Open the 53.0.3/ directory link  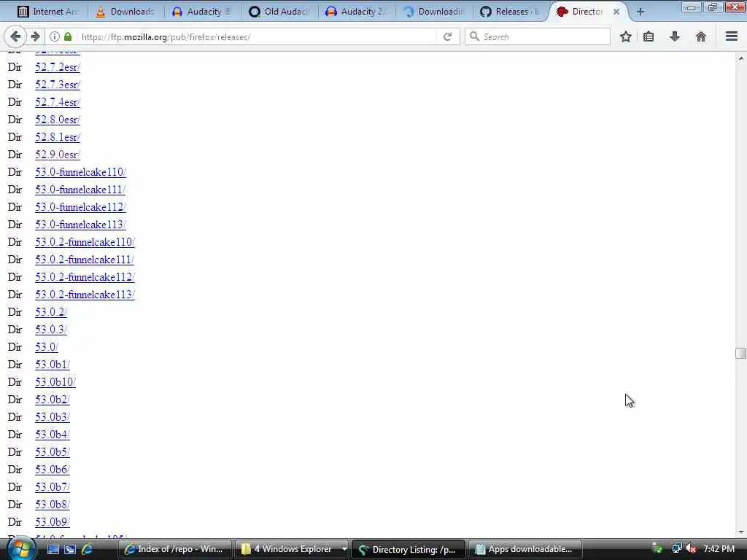pos(51,330)
